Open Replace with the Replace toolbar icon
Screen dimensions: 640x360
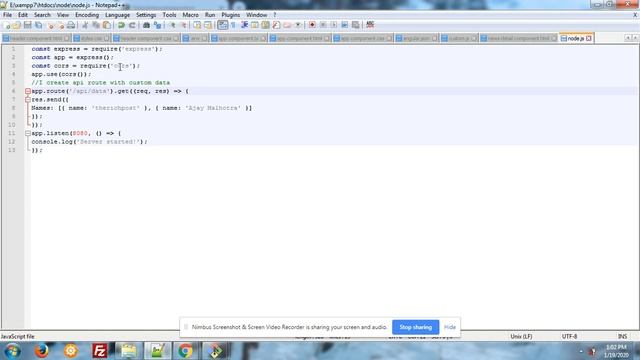157,25
